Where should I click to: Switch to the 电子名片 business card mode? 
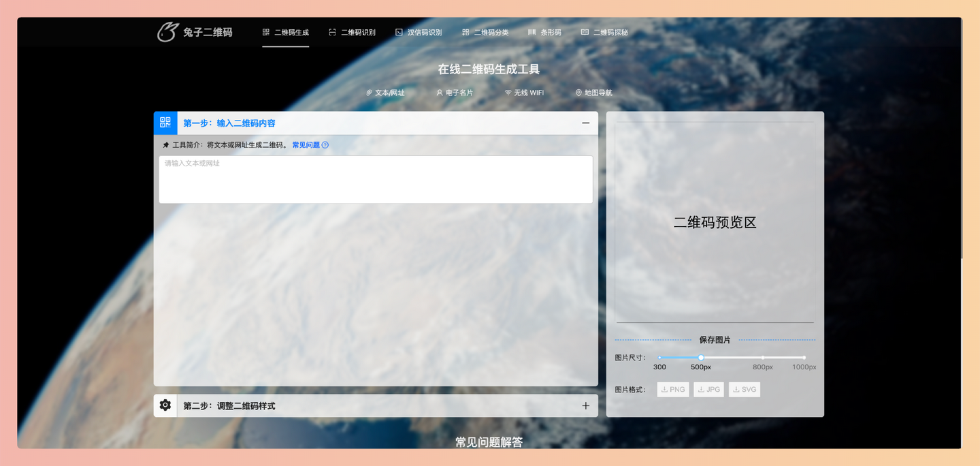[456, 92]
